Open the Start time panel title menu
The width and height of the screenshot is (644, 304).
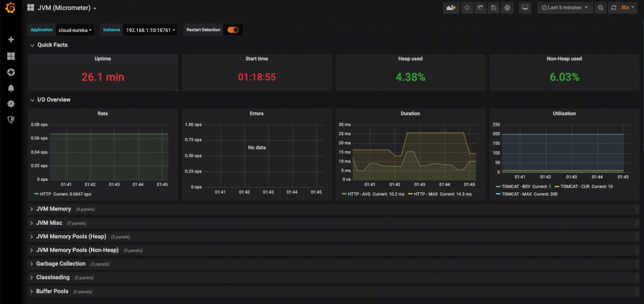(x=257, y=58)
